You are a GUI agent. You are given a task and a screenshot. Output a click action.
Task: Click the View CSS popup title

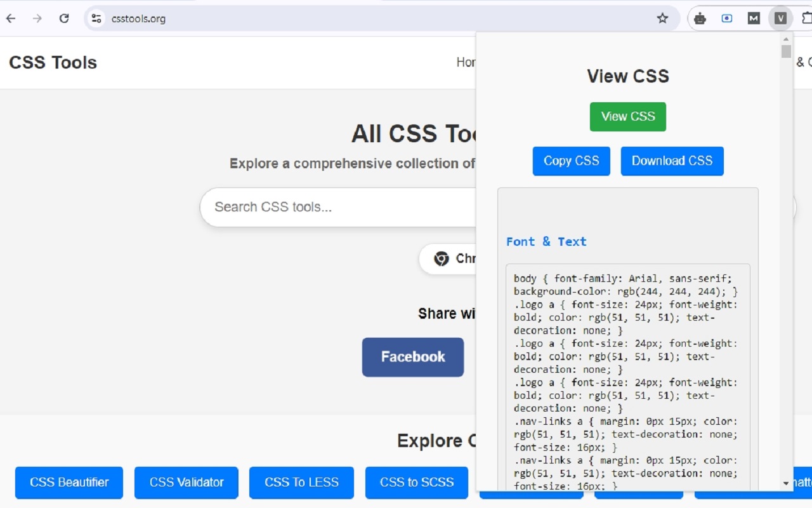pos(628,76)
